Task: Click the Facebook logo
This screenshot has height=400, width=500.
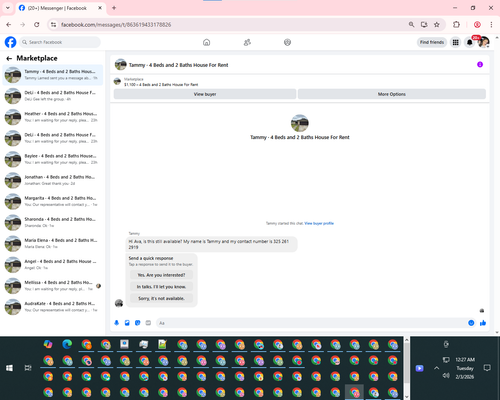Action: tap(10, 42)
